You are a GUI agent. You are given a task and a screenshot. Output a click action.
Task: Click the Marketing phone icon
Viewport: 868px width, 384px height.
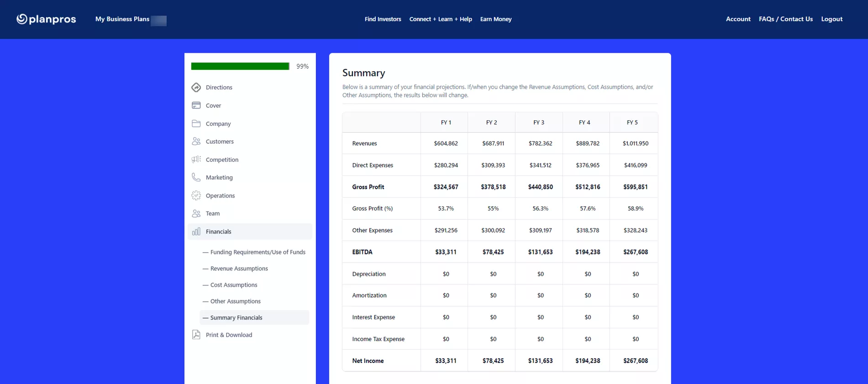(x=196, y=177)
